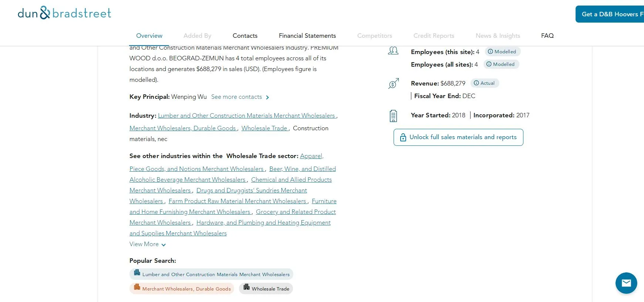The height and width of the screenshot is (302, 644).
Task: Switch to the Overview tab
Action: 149,36
